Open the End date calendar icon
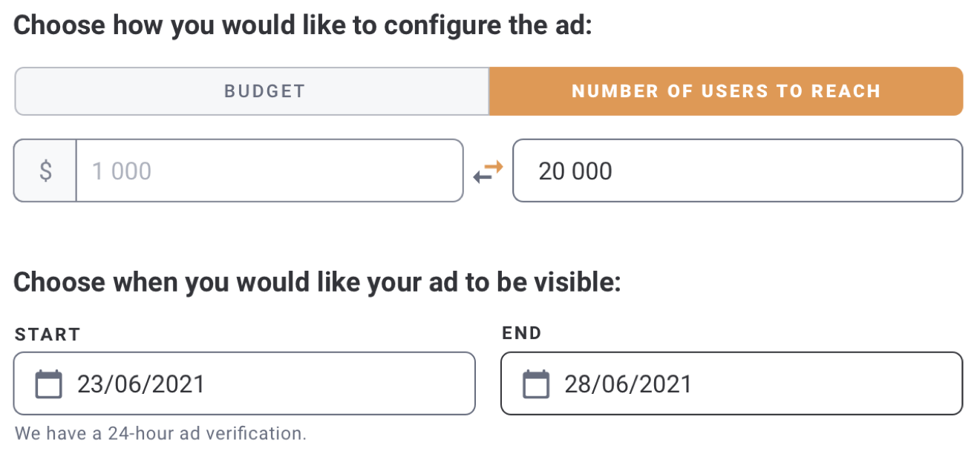The height and width of the screenshot is (454, 980). click(x=536, y=384)
